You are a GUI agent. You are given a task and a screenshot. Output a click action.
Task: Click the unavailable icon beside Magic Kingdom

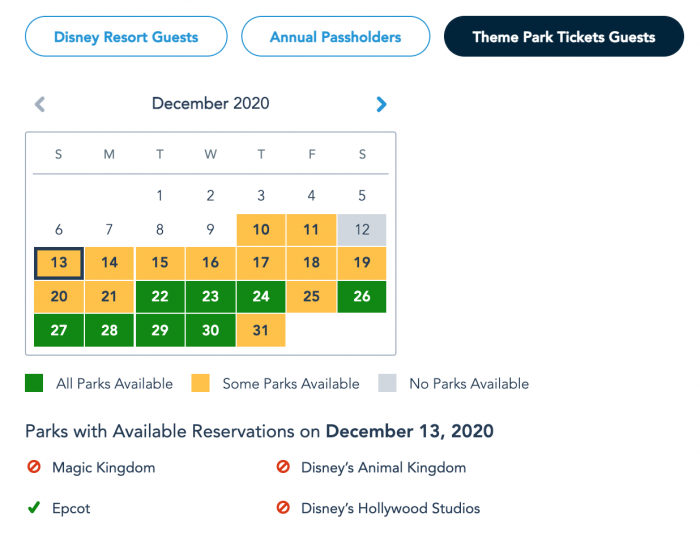(x=33, y=467)
